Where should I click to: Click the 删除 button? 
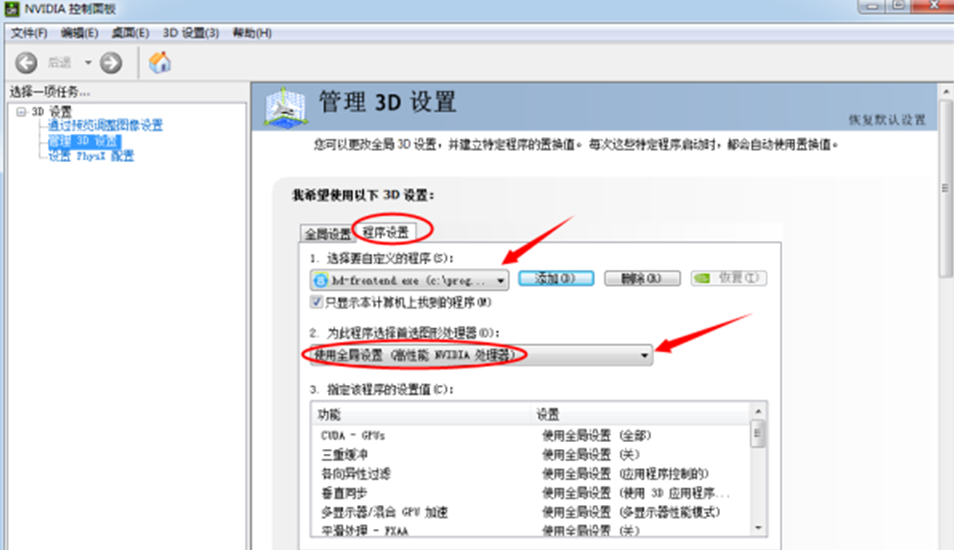[x=642, y=279]
